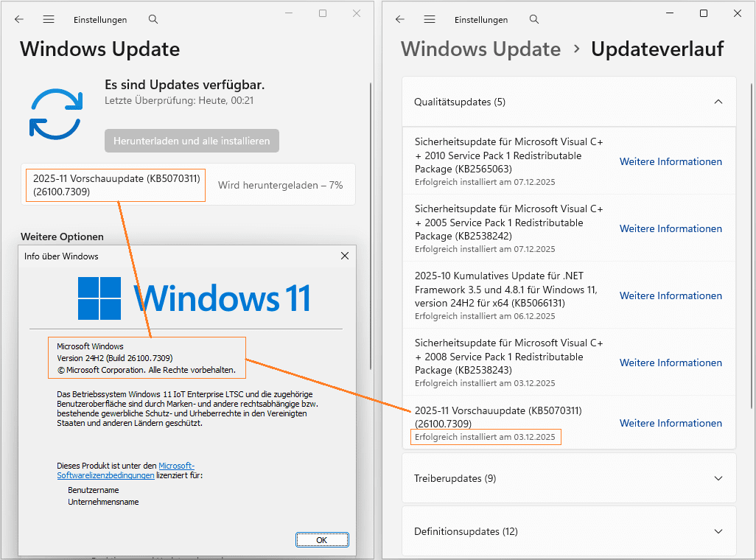
Task: Click 'Wird heruntergeladen – 7%' status
Action: (280, 185)
